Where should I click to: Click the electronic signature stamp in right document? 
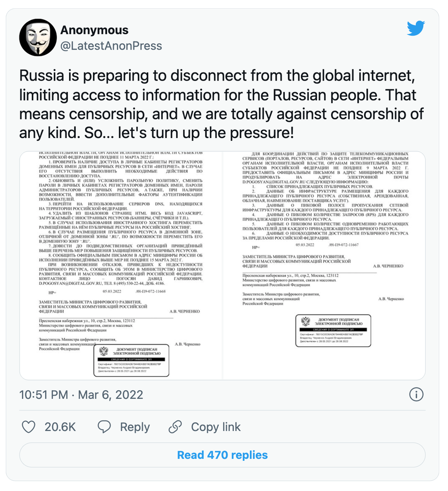(333, 331)
